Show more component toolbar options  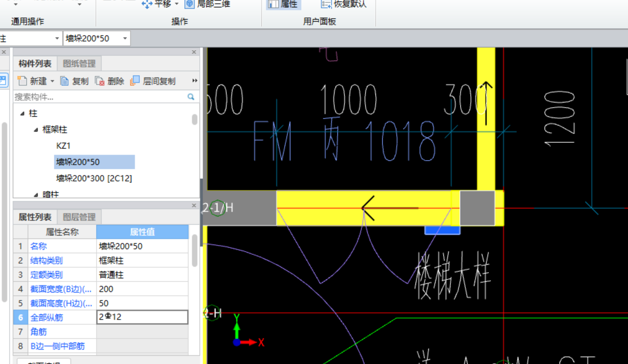(195, 81)
